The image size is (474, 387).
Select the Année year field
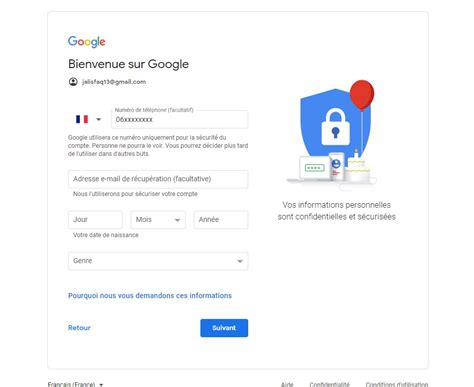click(x=221, y=220)
